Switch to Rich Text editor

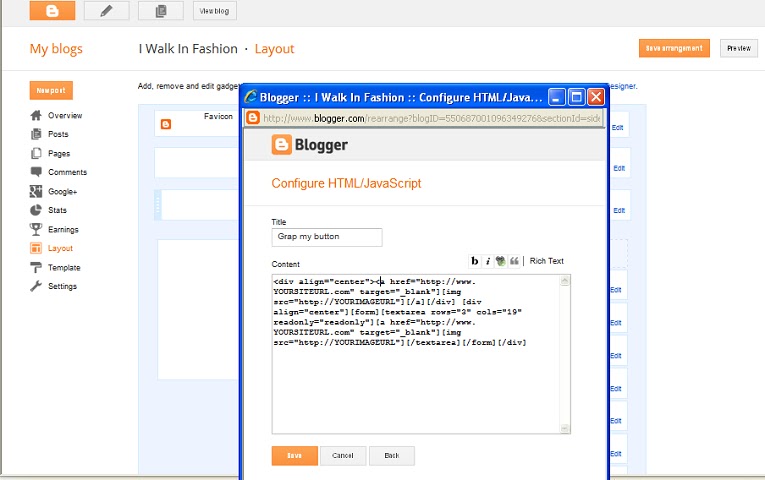pyautogui.click(x=546, y=261)
